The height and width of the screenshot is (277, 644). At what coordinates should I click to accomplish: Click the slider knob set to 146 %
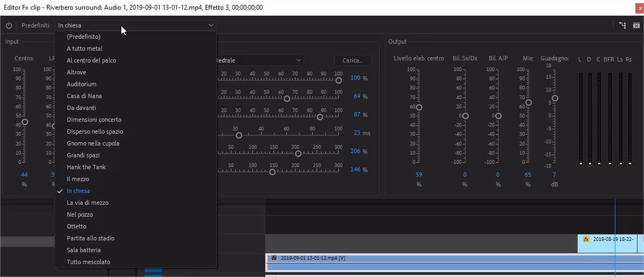coord(272,172)
